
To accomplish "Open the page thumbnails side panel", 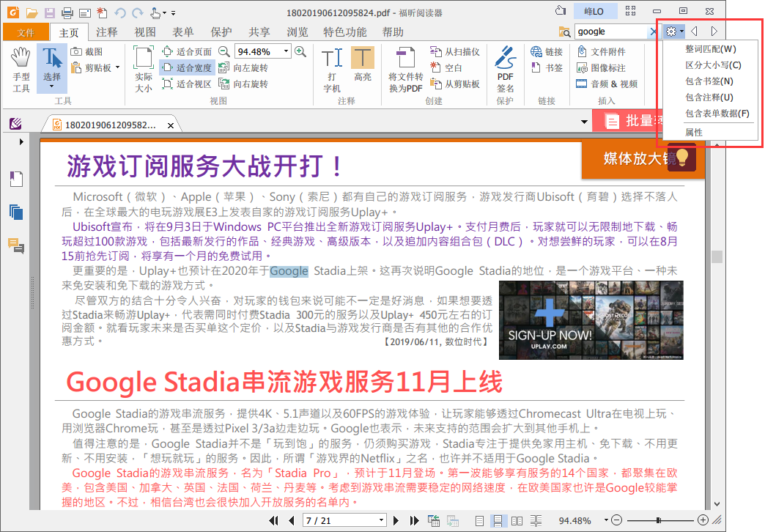I will click(16, 213).
